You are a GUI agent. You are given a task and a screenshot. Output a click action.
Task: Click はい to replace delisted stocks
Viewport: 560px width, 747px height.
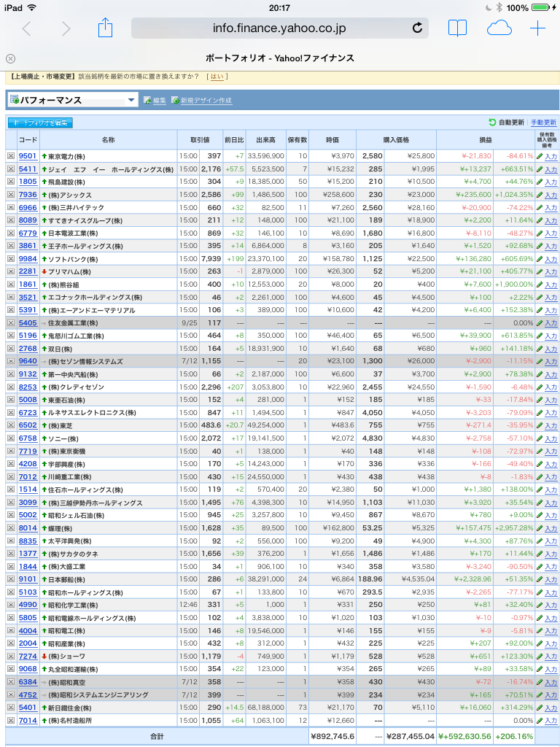217,76
